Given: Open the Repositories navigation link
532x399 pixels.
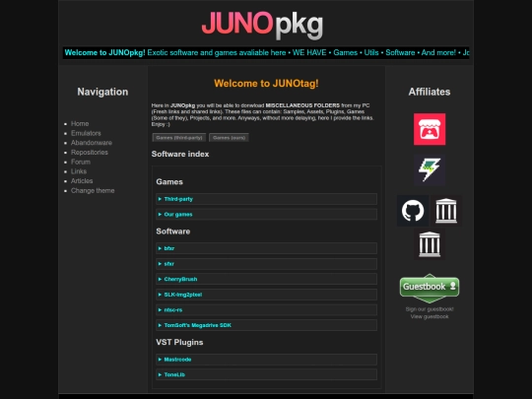Looking at the screenshot, I should (x=90, y=153).
